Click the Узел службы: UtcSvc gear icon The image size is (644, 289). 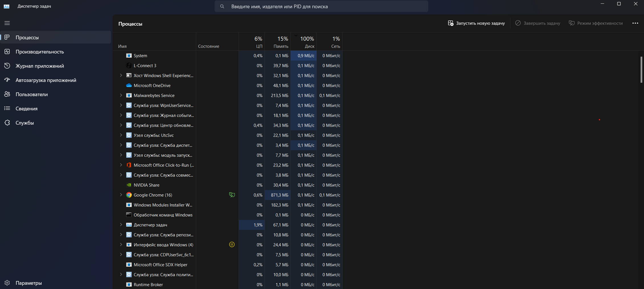[x=129, y=135]
